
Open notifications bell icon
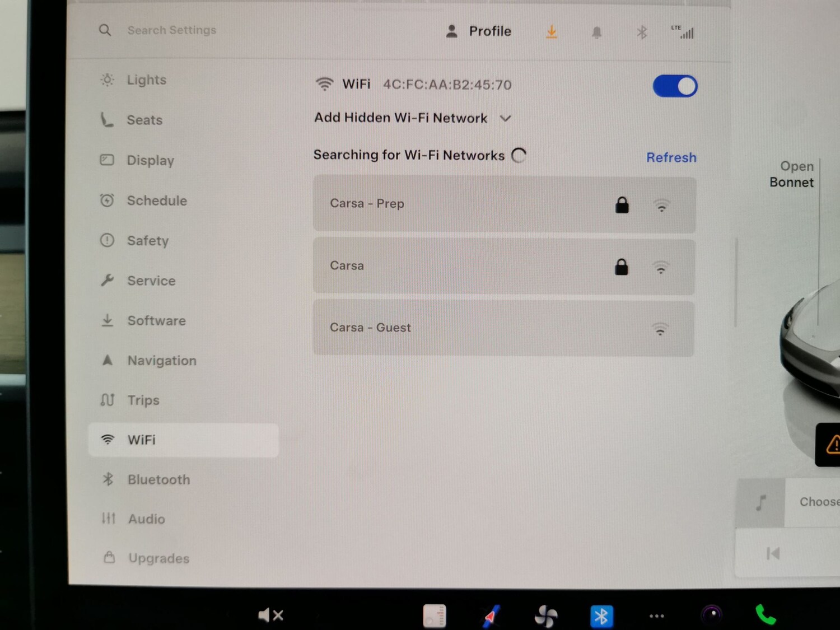(597, 32)
